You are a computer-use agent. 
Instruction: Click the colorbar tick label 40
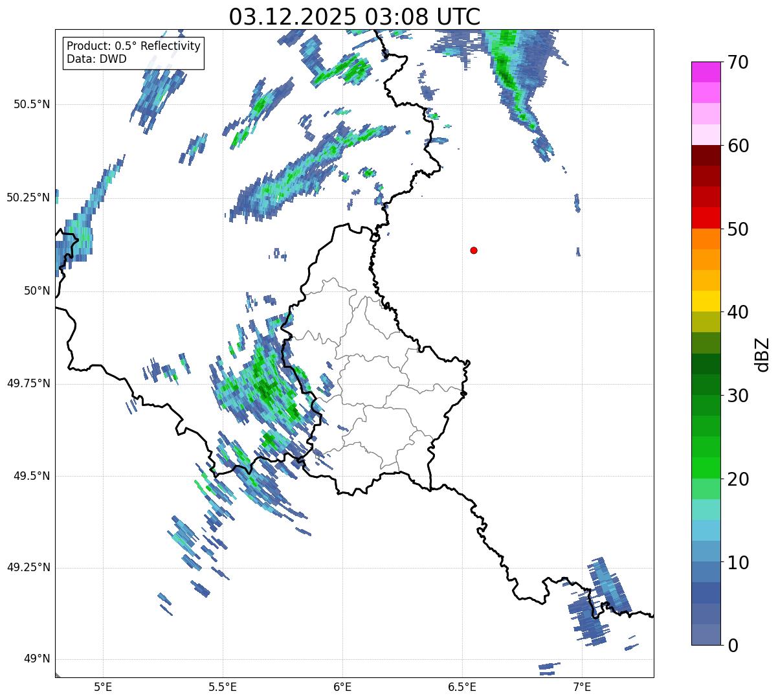point(738,312)
